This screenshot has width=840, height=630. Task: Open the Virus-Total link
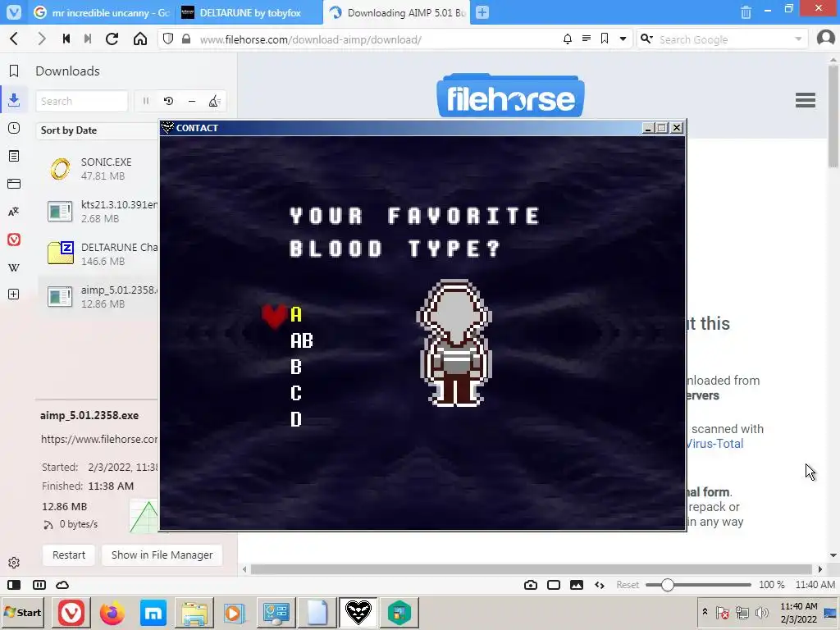pyautogui.click(x=714, y=444)
